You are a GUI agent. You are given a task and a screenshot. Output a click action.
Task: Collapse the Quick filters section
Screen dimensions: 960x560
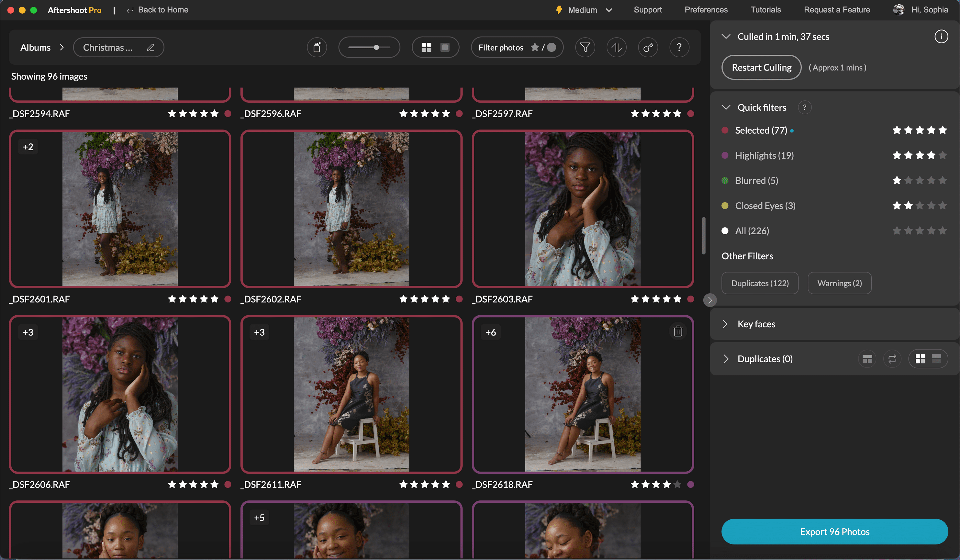(727, 107)
